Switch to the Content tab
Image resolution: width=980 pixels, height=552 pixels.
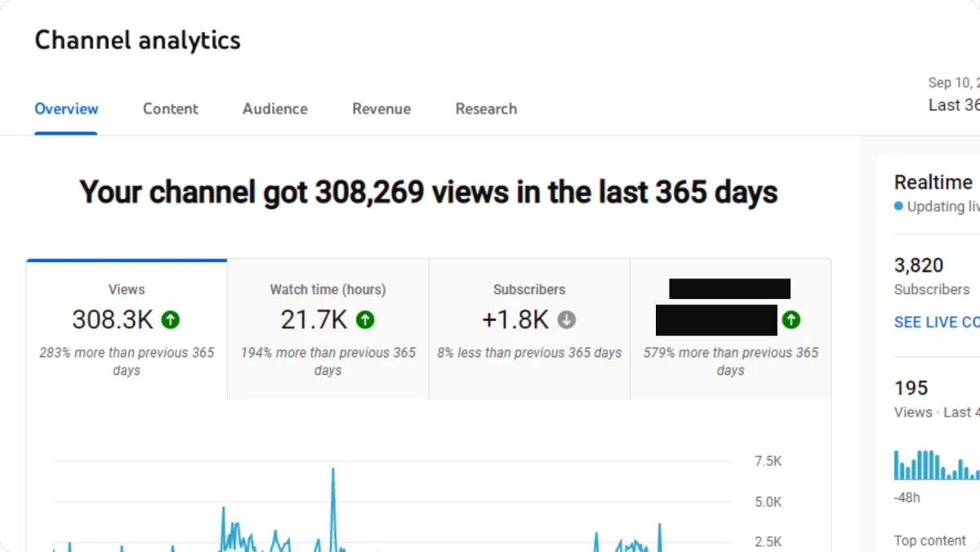pos(171,109)
